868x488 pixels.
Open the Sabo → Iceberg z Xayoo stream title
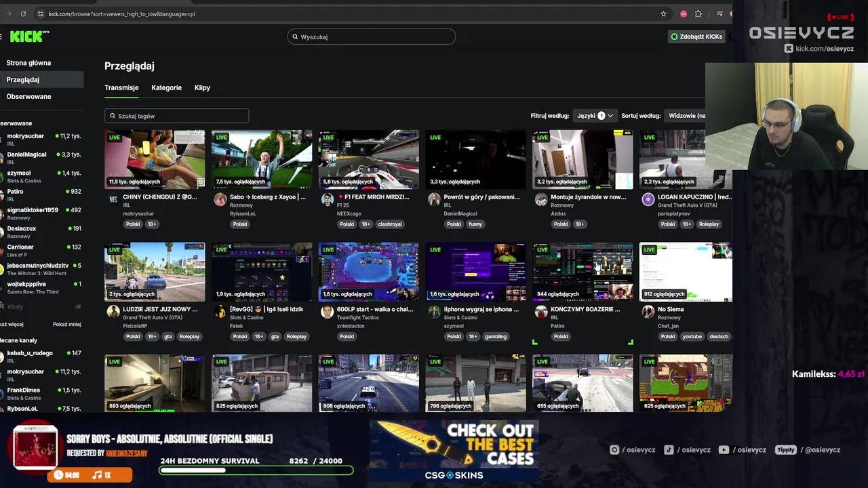tap(268, 197)
